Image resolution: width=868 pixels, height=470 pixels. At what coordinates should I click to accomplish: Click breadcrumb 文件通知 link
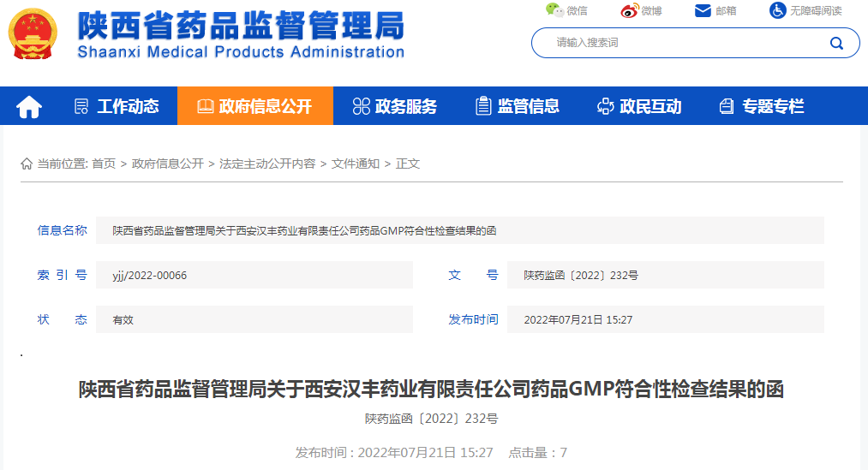coord(356,164)
